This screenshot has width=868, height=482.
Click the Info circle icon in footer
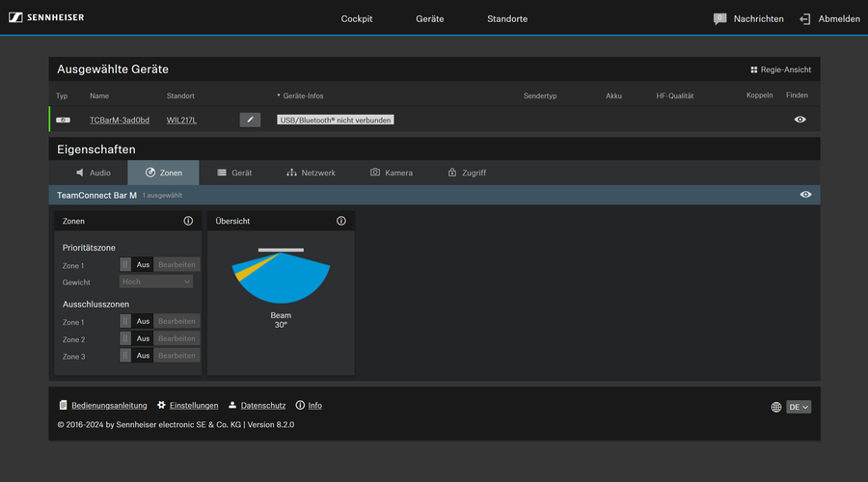click(300, 405)
